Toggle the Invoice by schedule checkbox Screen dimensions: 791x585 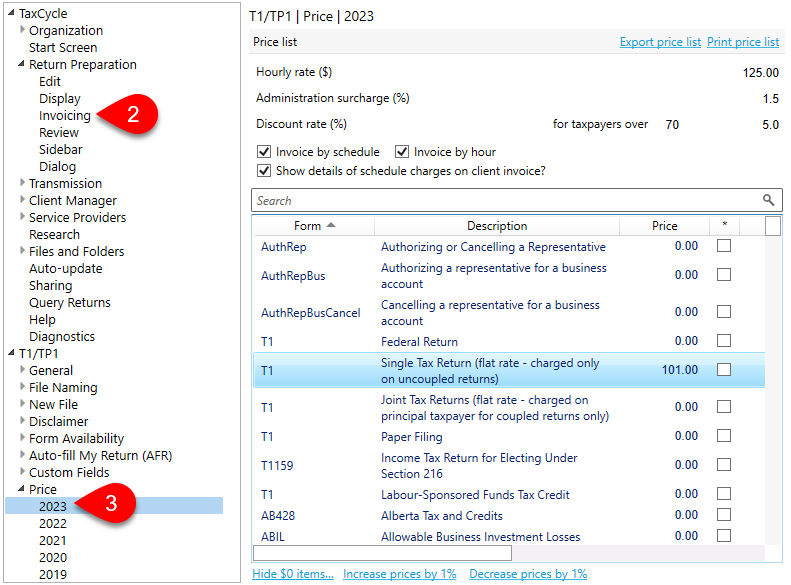pos(264,152)
